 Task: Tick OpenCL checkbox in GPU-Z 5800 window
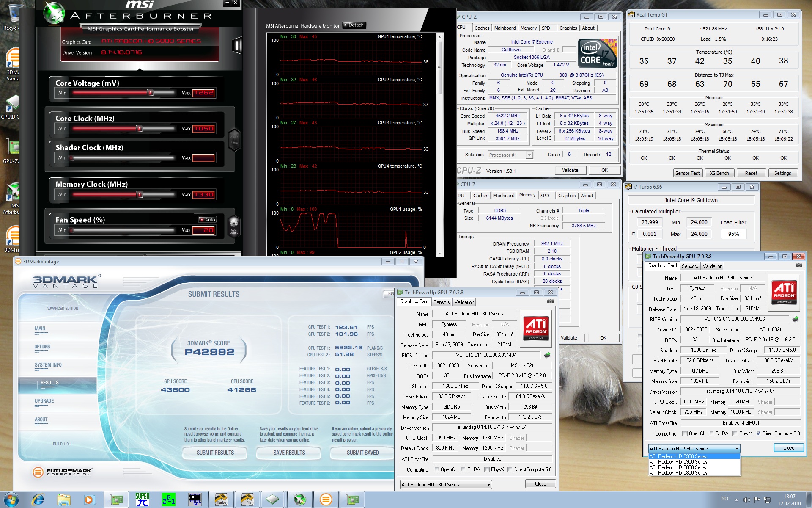[437, 469]
